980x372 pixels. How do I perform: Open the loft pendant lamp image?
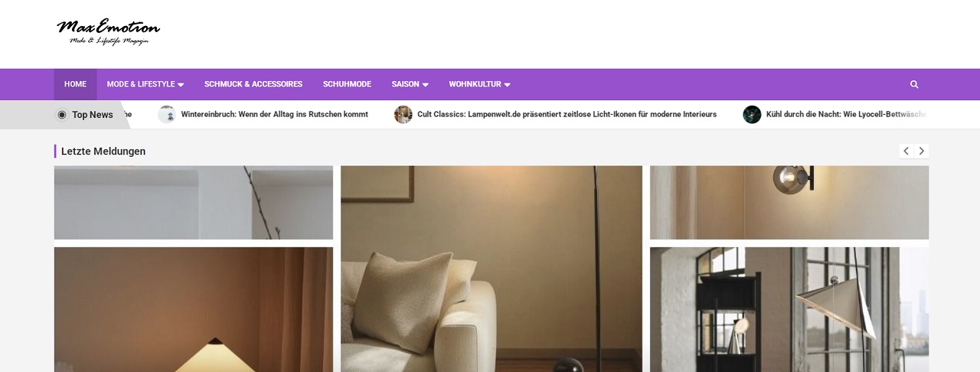click(789, 309)
